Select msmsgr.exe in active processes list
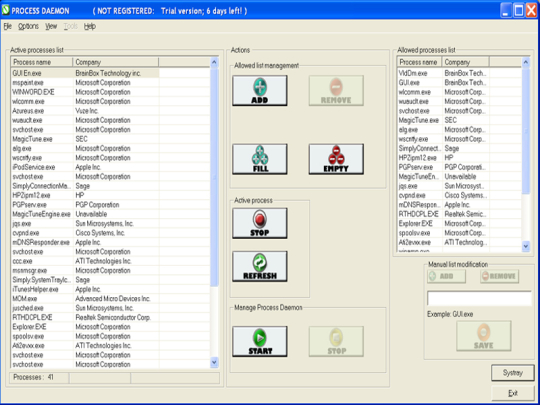This screenshot has width=540, height=405. point(111,271)
